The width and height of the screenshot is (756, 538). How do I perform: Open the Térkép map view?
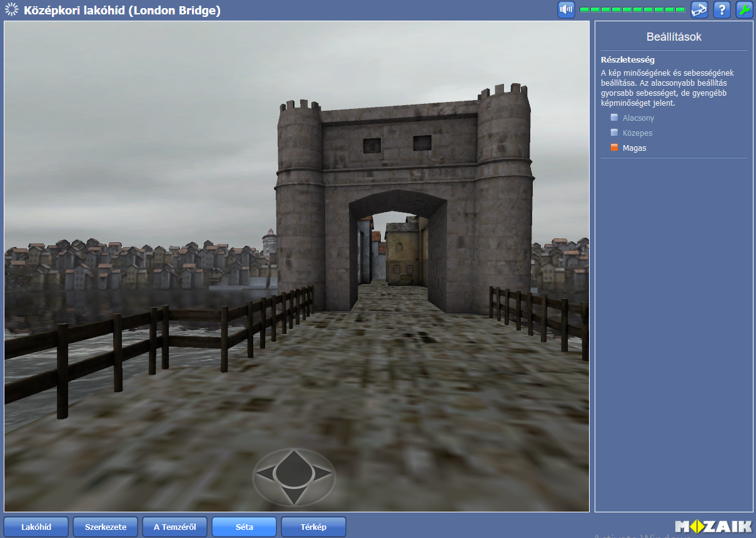coord(314,527)
